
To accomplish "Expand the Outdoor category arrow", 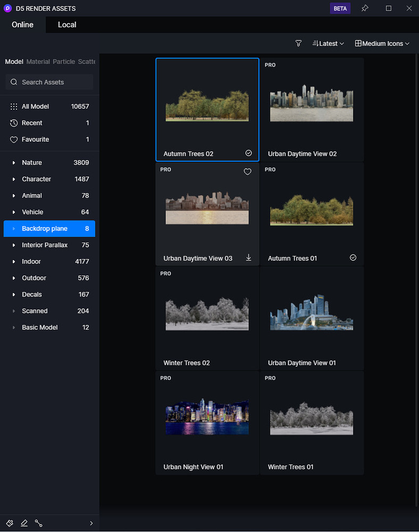I will (14, 278).
